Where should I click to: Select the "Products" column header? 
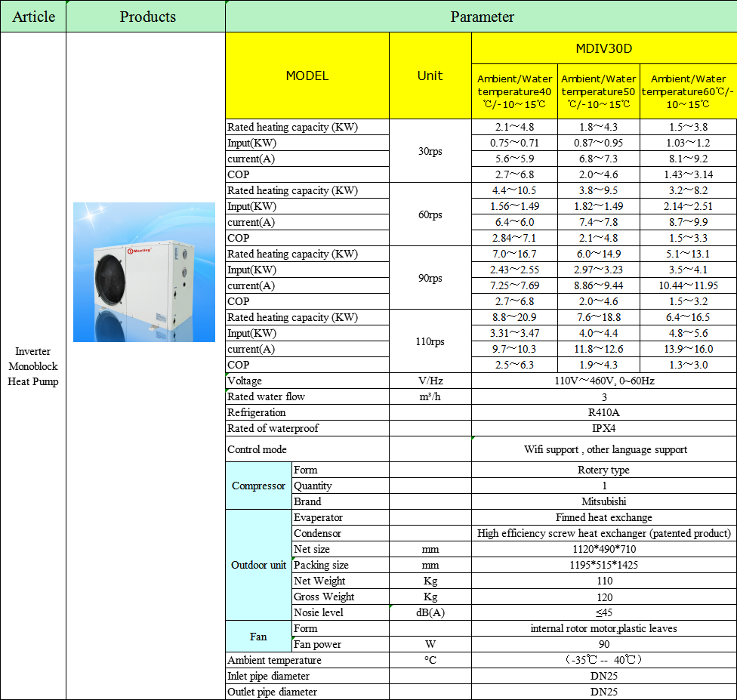click(x=146, y=17)
